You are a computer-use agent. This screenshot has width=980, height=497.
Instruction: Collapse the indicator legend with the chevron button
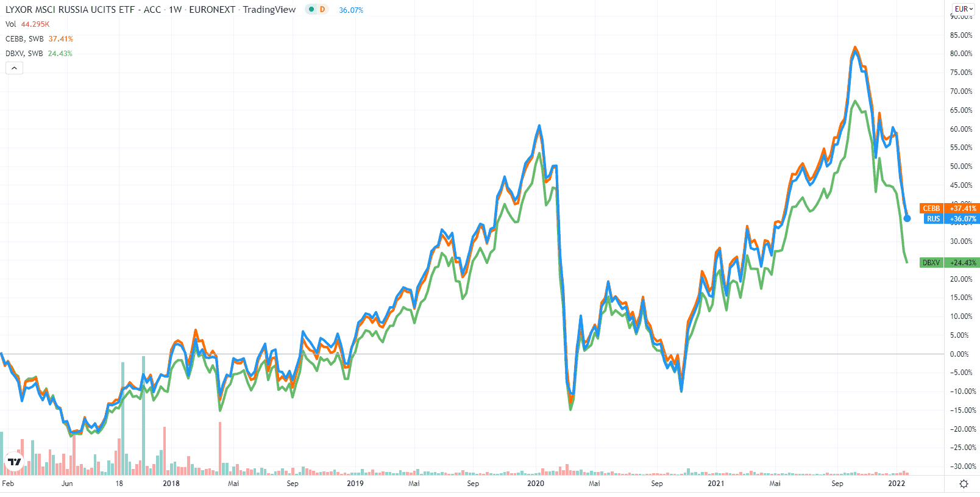[x=14, y=68]
